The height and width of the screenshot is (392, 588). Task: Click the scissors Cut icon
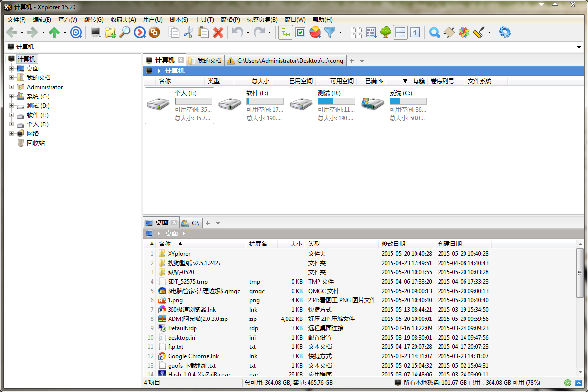188,33
